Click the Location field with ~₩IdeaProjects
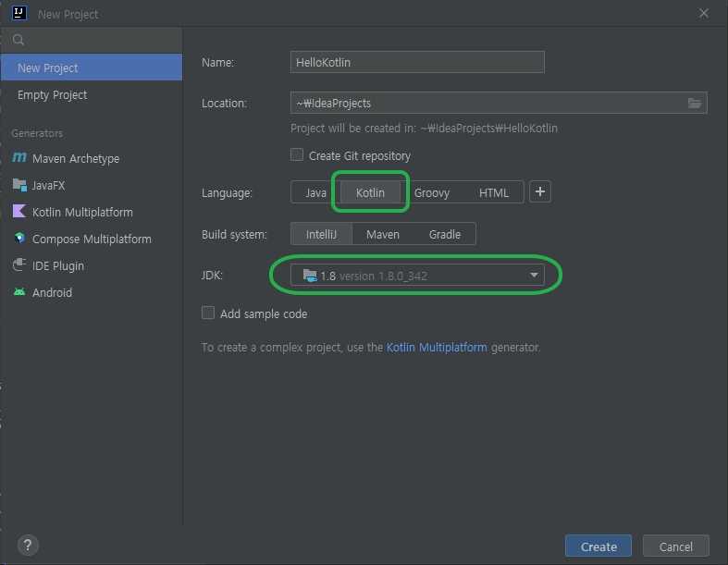 point(499,103)
